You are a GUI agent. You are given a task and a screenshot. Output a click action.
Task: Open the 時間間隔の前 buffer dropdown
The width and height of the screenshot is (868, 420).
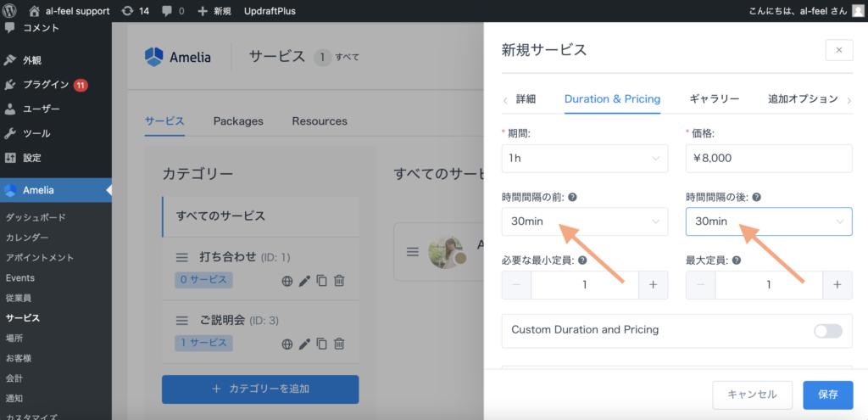pyautogui.click(x=585, y=221)
